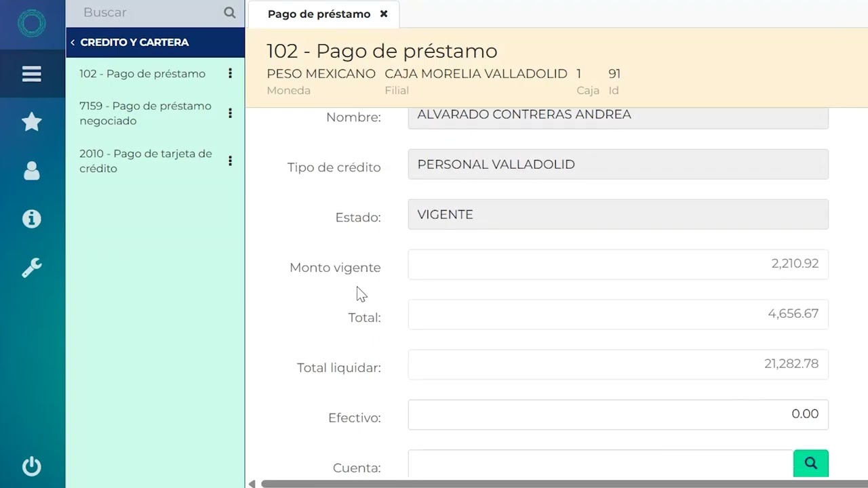Open the kebab menu for 102 - Pago de préstamo
868x488 pixels.
coord(230,73)
